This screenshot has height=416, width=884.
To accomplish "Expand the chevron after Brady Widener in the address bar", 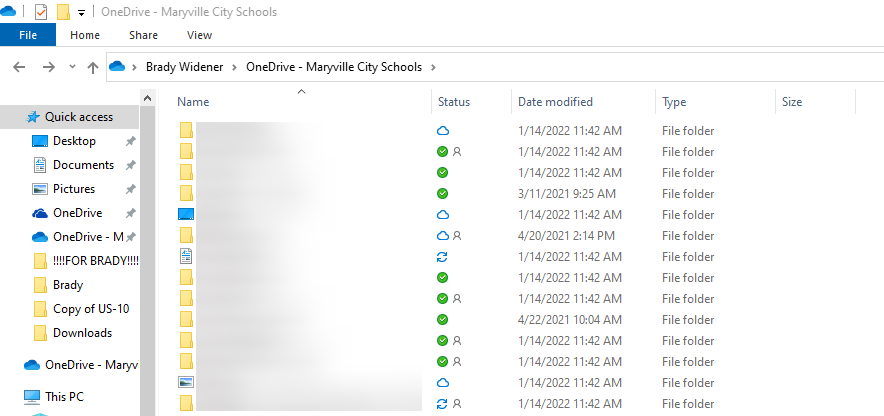I will tap(235, 67).
